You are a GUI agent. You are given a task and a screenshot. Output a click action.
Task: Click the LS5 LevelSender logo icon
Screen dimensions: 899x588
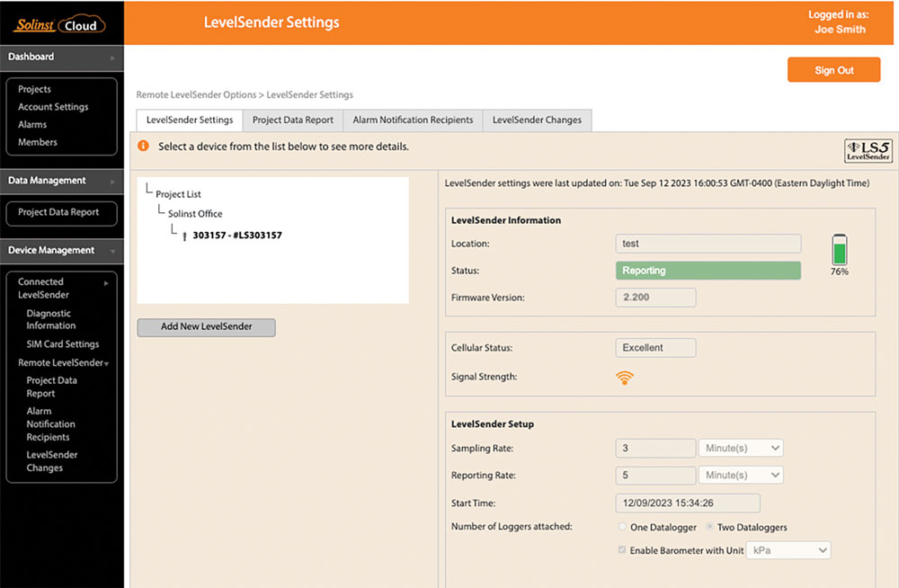point(868,150)
